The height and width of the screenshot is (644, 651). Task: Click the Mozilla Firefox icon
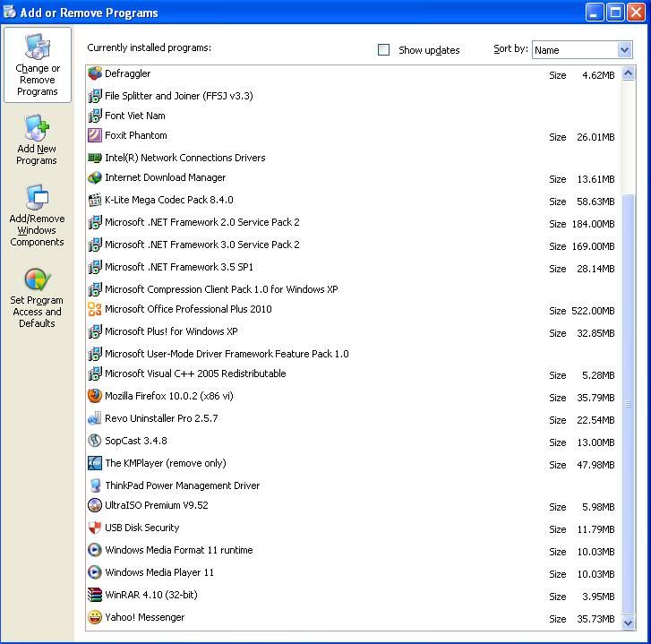point(95,396)
